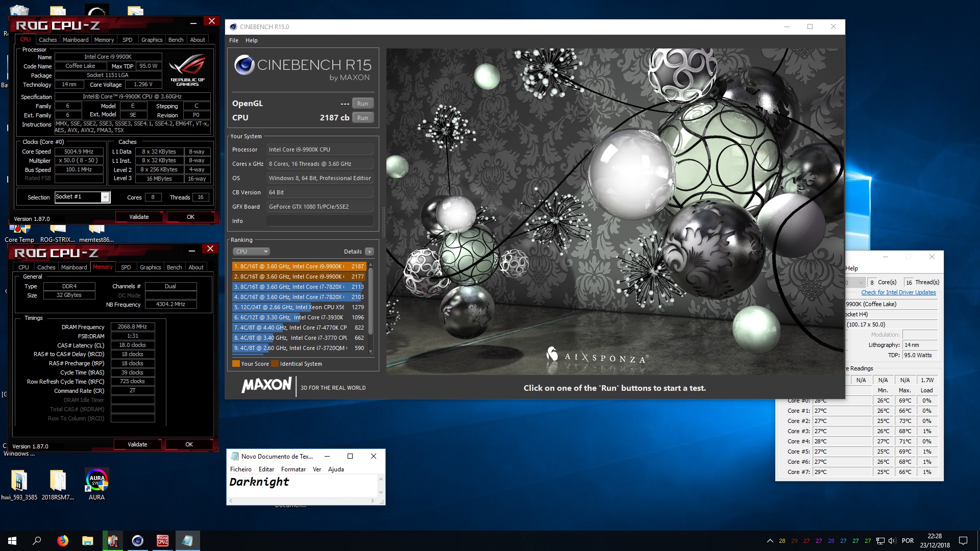Open Core Temp CPU selector dropdown

[x=861, y=282]
